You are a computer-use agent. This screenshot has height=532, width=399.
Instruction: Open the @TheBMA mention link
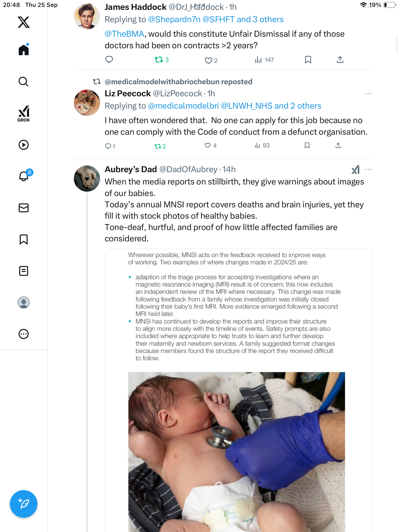pos(124,34)
